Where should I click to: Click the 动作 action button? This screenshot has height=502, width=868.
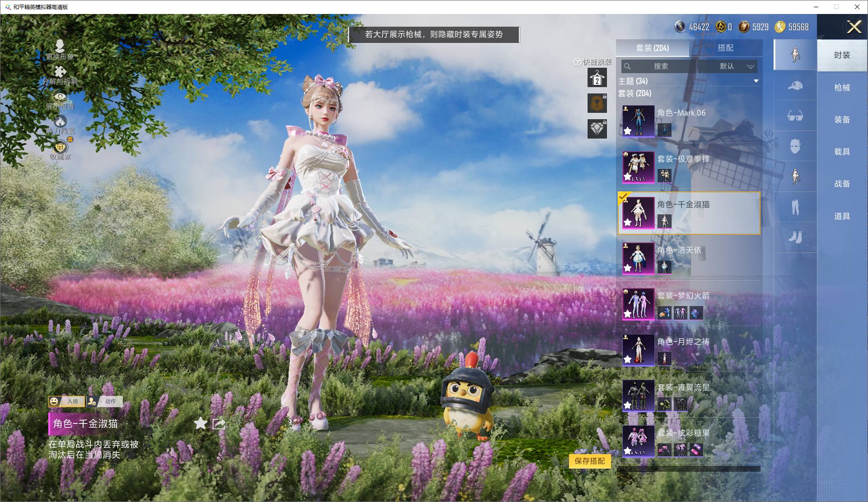[x=104, y=401]
